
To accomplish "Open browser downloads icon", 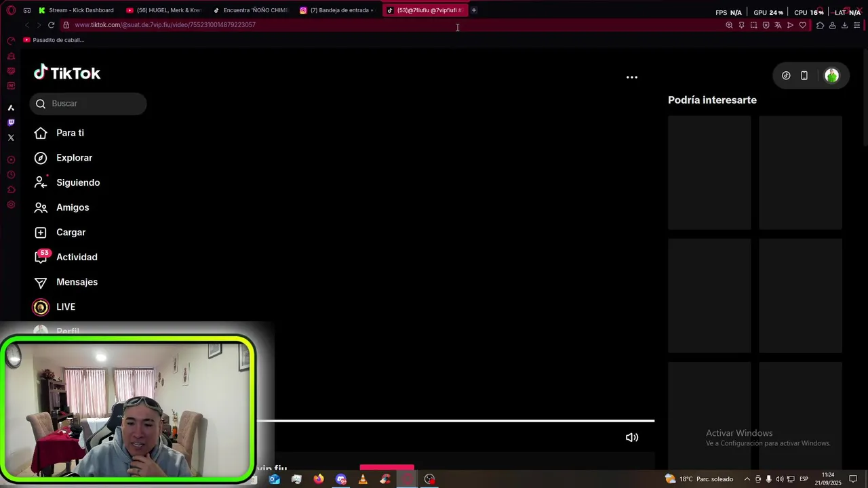I will tap(844, 25).
